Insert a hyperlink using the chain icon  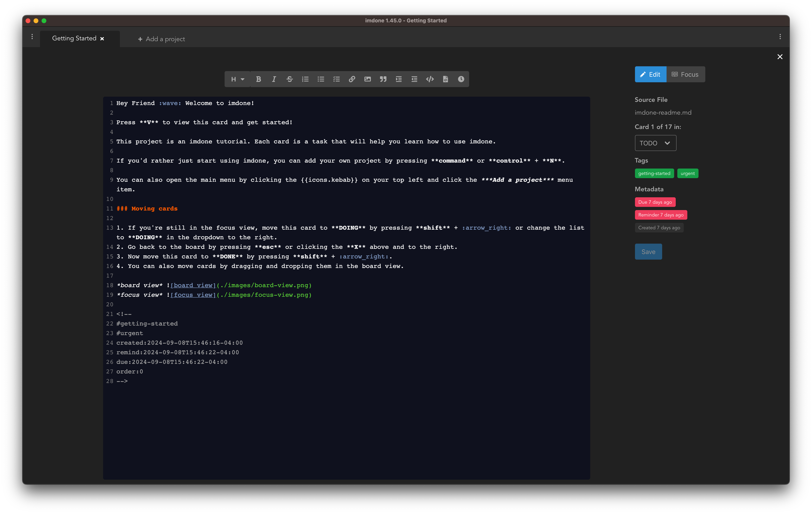pyautogui.click(x=352, y=79)
